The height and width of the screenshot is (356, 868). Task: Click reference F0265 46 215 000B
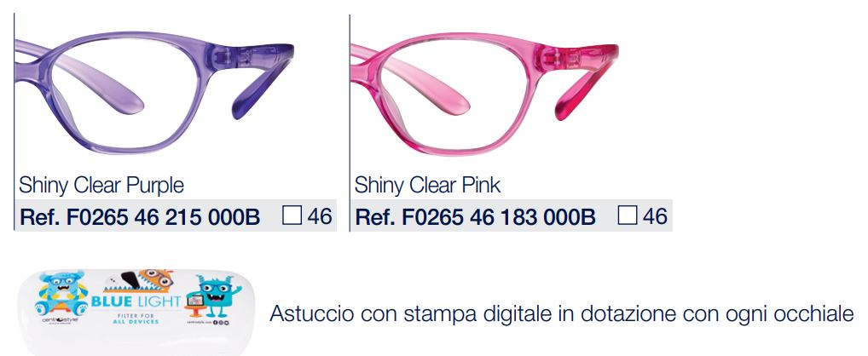(x=140, y=216)
